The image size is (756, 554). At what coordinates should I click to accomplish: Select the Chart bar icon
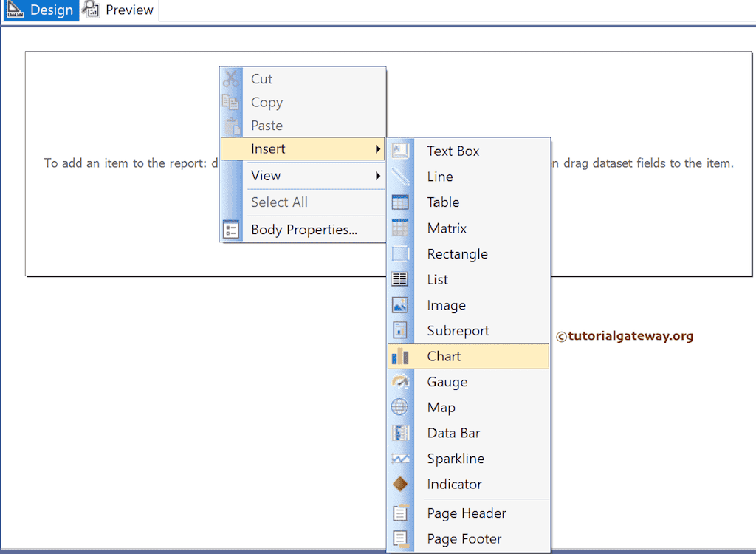click(x=400, y=356)
